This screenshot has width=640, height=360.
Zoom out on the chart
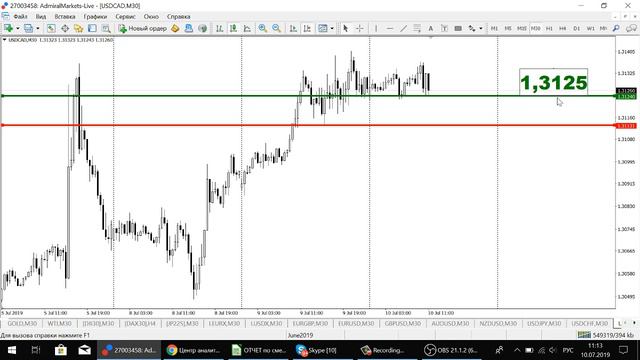(276, 28)
